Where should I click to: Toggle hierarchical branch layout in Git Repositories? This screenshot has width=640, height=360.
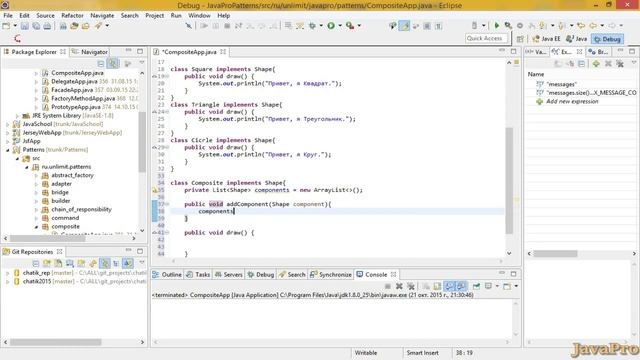coord(116,263)
